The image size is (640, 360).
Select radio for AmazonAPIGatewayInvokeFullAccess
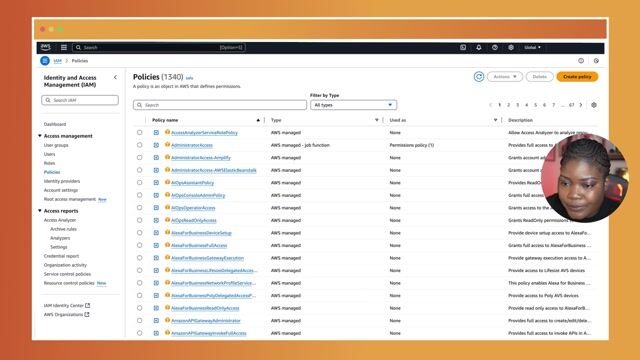coord(140,333)
